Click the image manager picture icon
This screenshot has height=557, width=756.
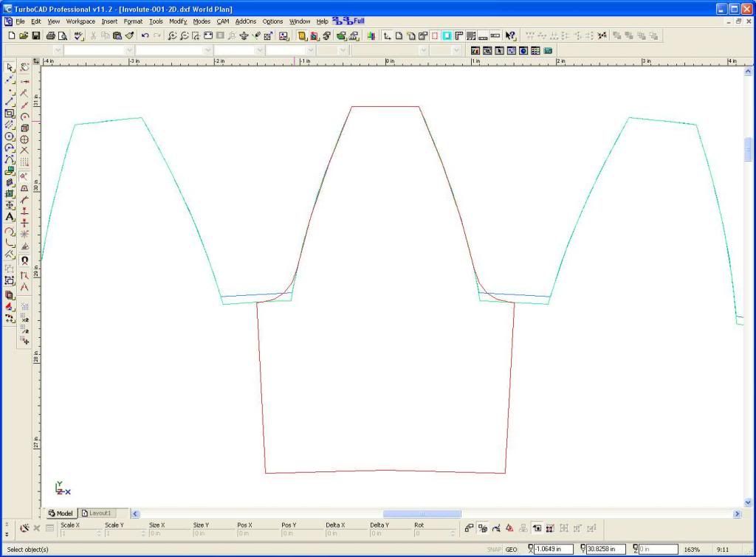click(x=283, y=35)
